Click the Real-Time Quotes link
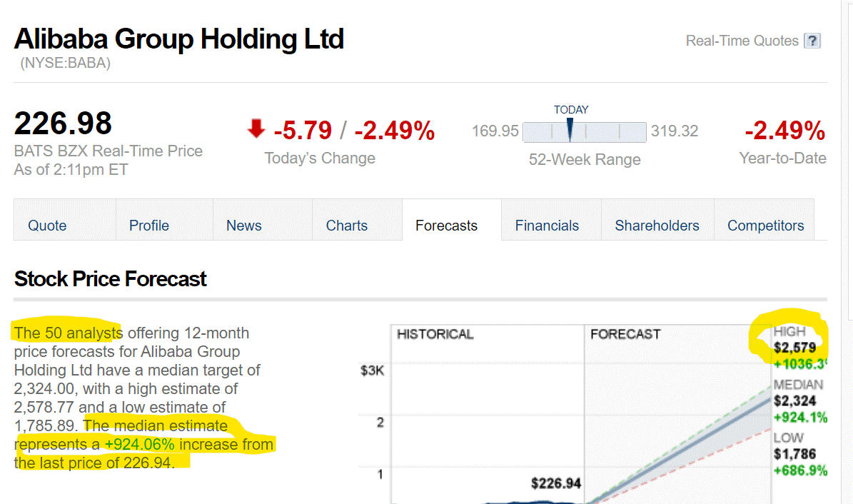 tap(742, 41)
